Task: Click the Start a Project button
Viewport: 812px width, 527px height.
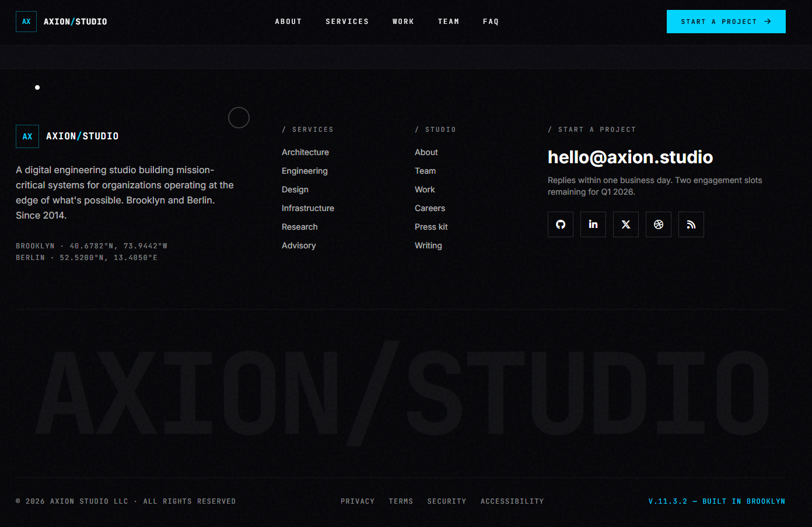Action: pyautogui.click(x=726, y=22)
